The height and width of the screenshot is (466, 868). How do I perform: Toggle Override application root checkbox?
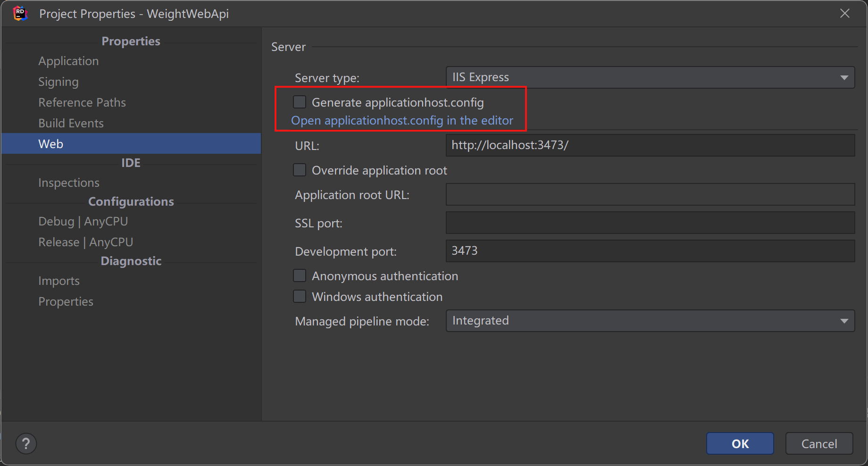[x=300, y=170]
